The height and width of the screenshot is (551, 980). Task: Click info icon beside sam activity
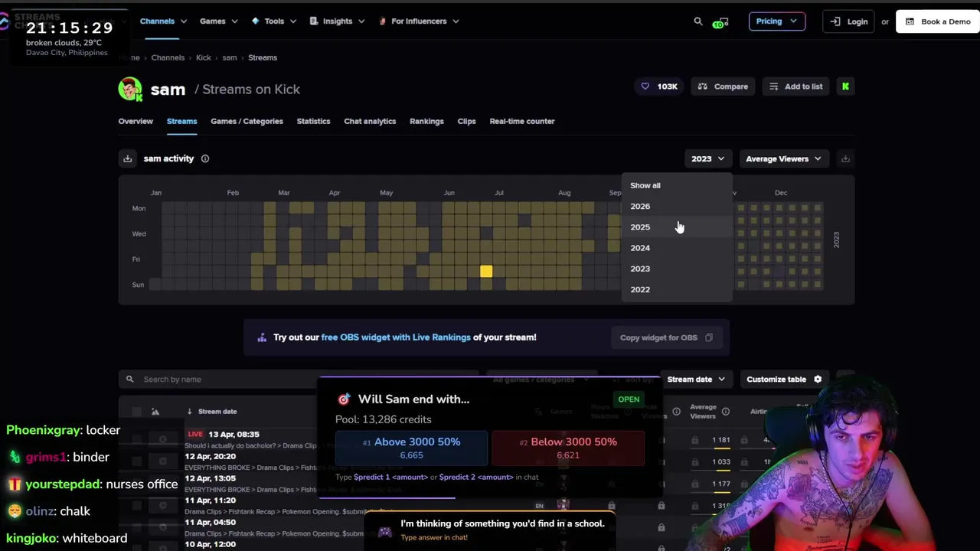tap(205, 158)
